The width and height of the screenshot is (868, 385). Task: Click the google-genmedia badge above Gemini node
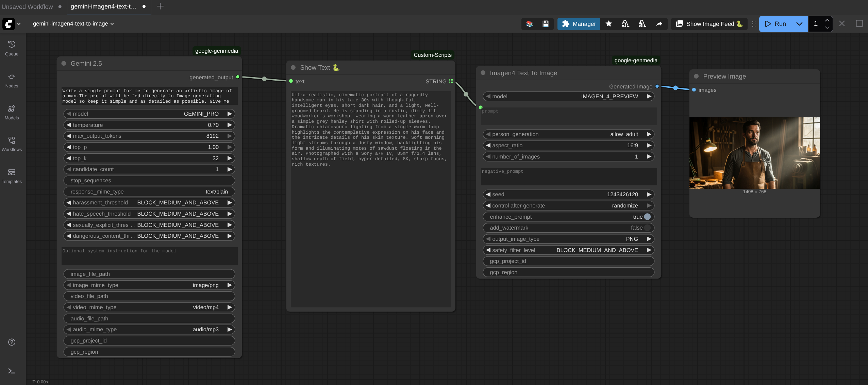tap(217, 51)
